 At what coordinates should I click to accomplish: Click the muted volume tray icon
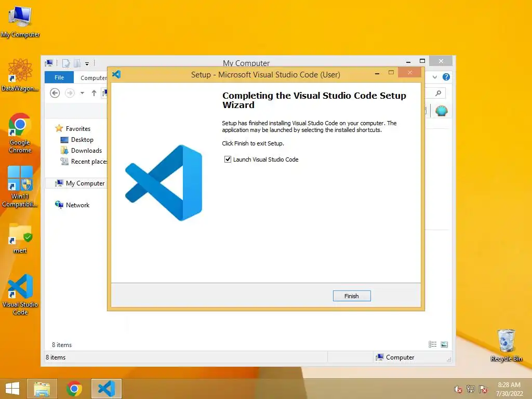(x=458, y=389)
